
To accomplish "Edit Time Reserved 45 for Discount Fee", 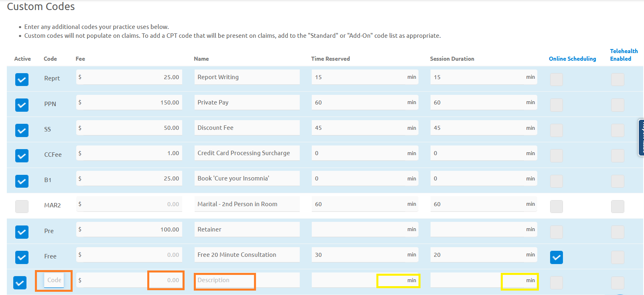I will pyautogui.click(x=365, y=128).
